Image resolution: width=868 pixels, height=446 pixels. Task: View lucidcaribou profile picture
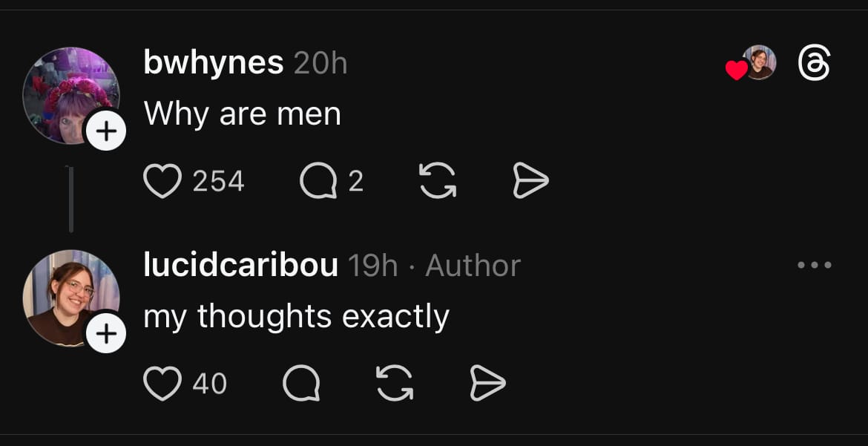pyautogui.click(x=71, y=298)
